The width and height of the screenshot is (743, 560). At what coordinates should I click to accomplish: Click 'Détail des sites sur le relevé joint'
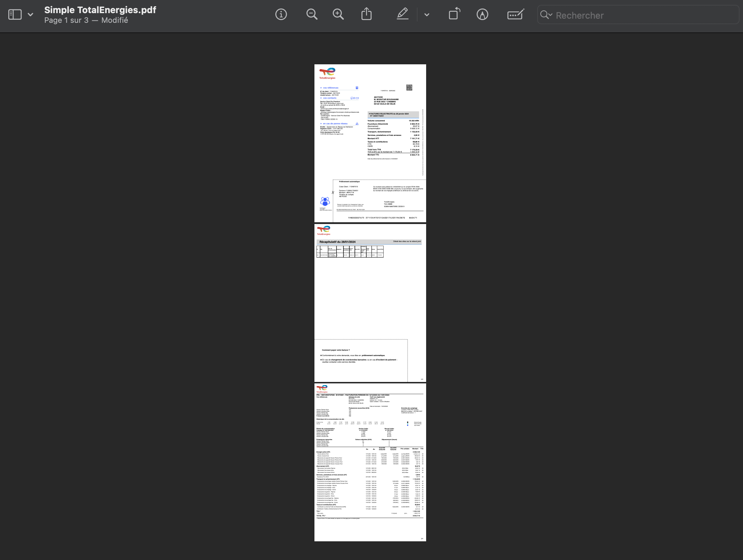click(407, 241)
